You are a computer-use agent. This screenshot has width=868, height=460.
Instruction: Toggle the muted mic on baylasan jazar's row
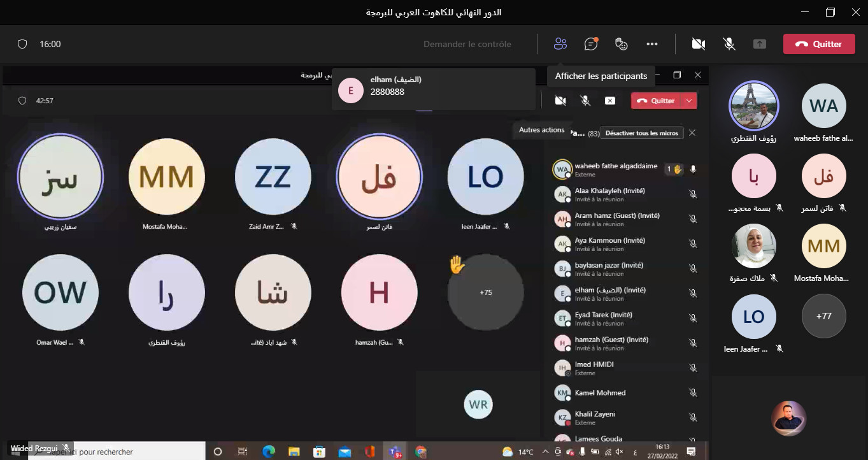click(x=693, y=268)
